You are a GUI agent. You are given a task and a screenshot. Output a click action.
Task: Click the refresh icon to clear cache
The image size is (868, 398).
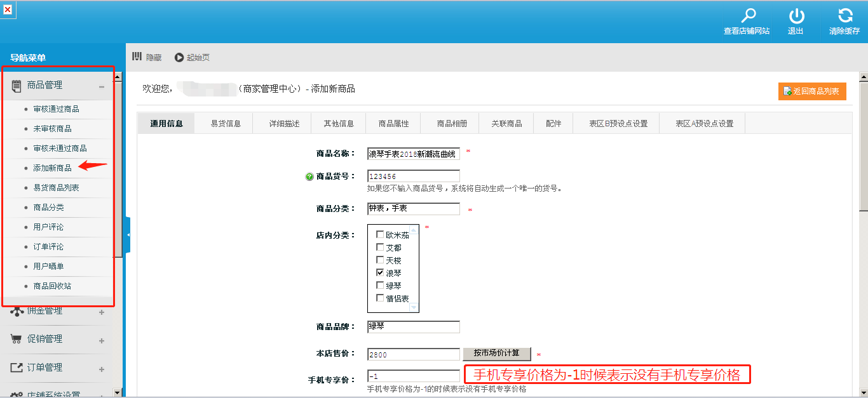[844, 17]
